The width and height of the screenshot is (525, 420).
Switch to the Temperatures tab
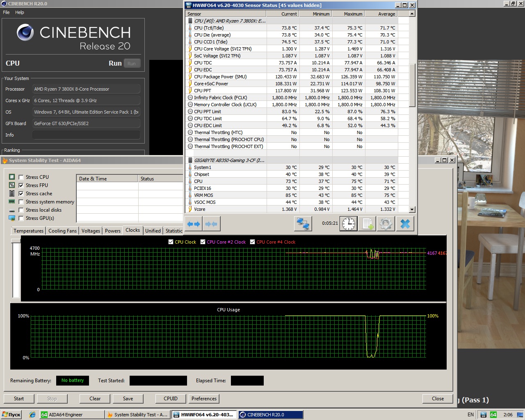pyautogui.click(x=28, y=231)
